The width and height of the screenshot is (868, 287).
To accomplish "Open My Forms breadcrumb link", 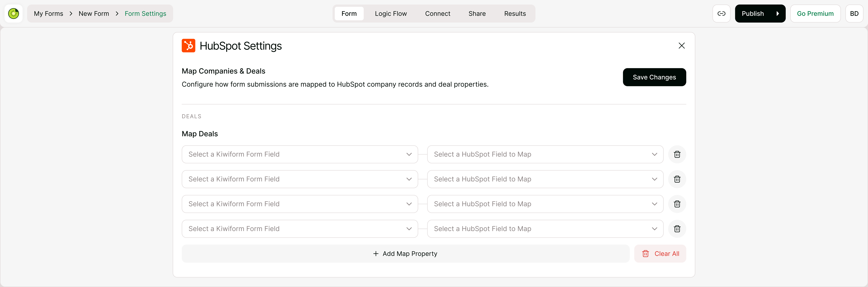I will click(x=48, y=13).
